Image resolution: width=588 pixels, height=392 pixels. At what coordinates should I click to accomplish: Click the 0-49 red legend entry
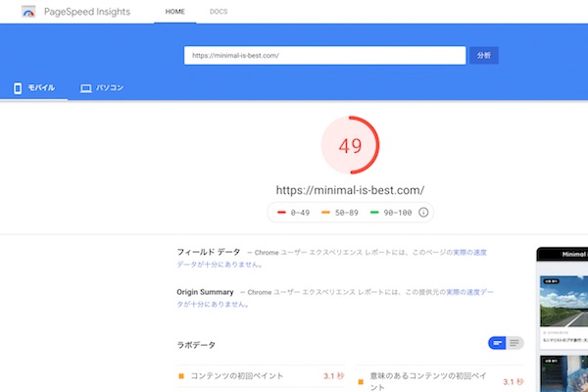coord(293,213)
